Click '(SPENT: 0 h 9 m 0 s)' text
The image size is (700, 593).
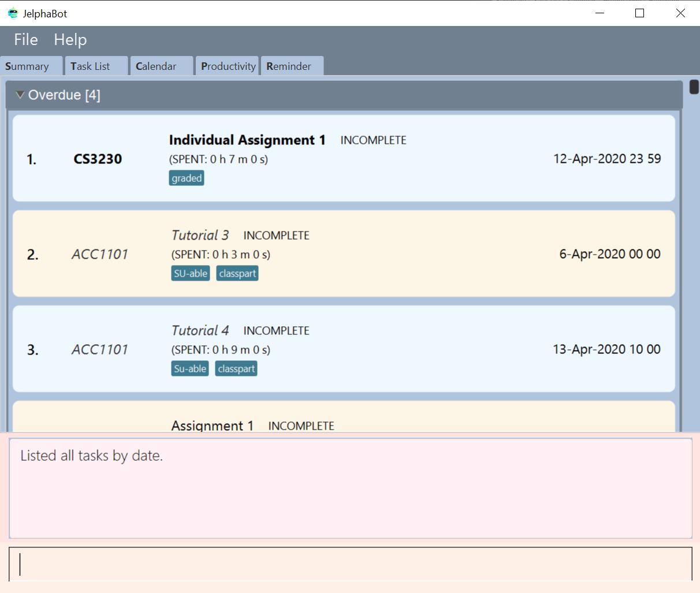point(221,350)
